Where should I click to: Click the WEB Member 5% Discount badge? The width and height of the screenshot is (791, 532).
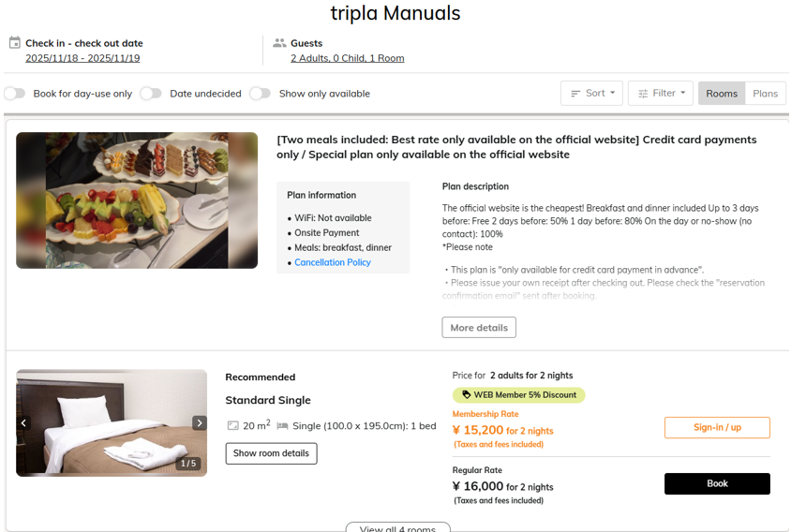pos(519,395)
